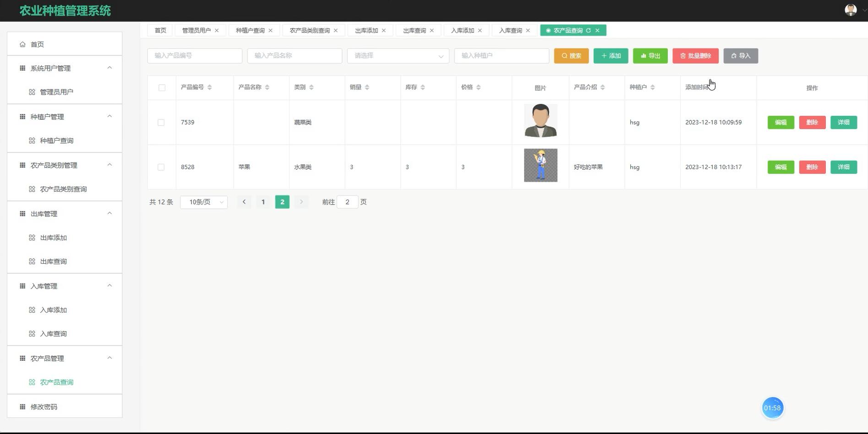Click 编辑 for the 苹果 product

[781, 167]
